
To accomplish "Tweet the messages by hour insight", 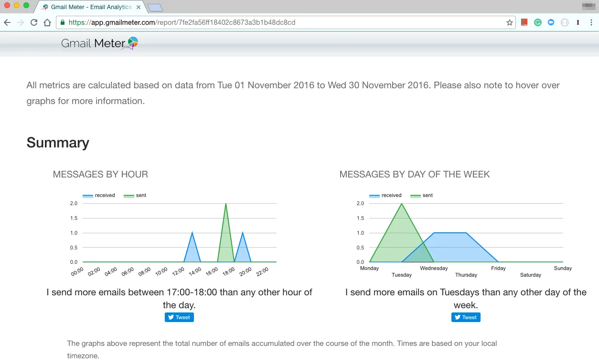I will click(179, 317).
